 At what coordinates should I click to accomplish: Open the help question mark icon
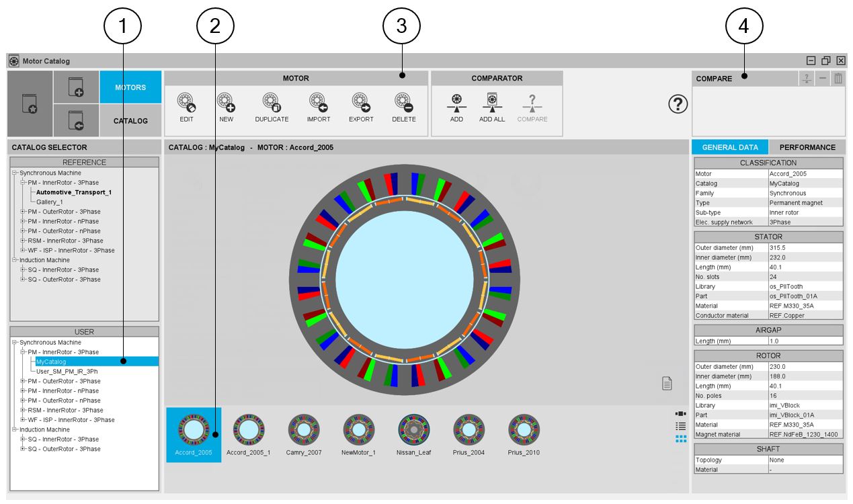pos(678,105)
